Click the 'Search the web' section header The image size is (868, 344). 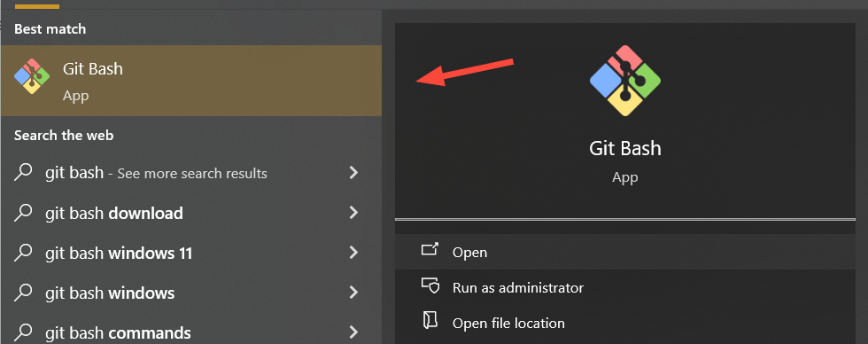[x=64, y=135]
